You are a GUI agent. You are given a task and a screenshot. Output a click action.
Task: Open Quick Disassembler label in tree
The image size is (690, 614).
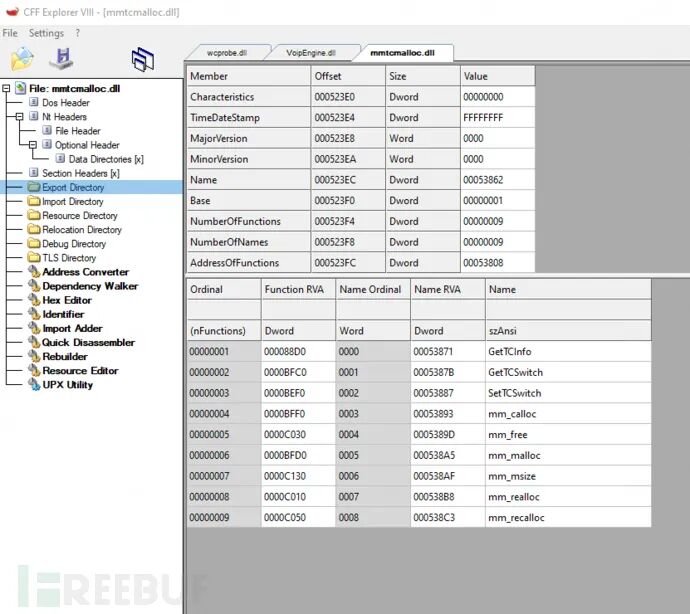(x=88, y=342)
